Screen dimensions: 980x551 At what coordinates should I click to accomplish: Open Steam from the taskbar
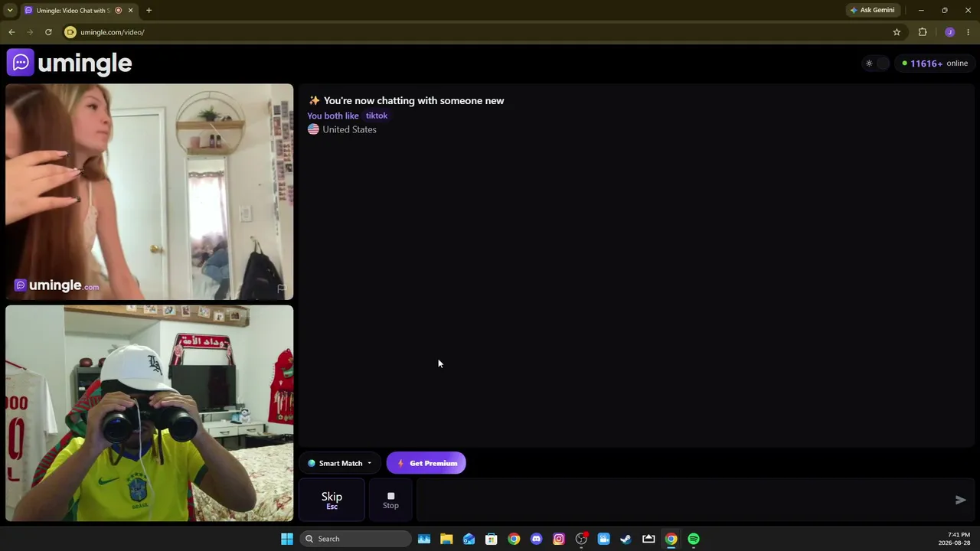[x=626, y=539]
